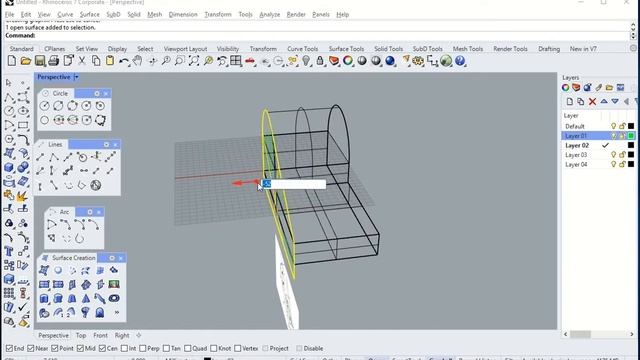Screen dimensions: 640x360
Task: Click the Arc center start angle tool
Action: pos(52,224)
